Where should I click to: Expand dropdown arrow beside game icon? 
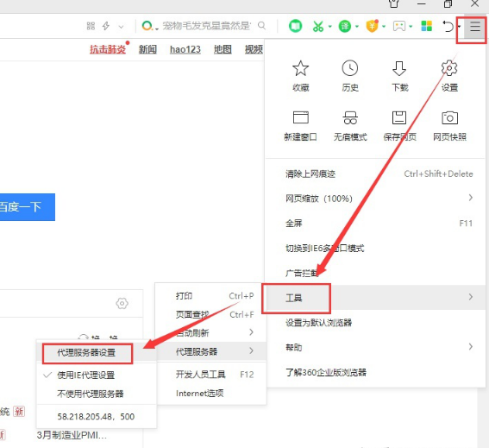click(411, 27)
